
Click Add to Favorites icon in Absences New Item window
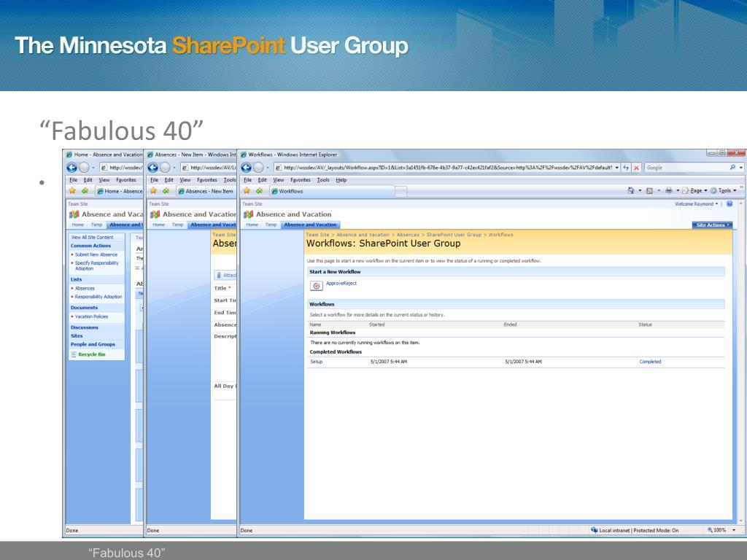tap(166, 191)
